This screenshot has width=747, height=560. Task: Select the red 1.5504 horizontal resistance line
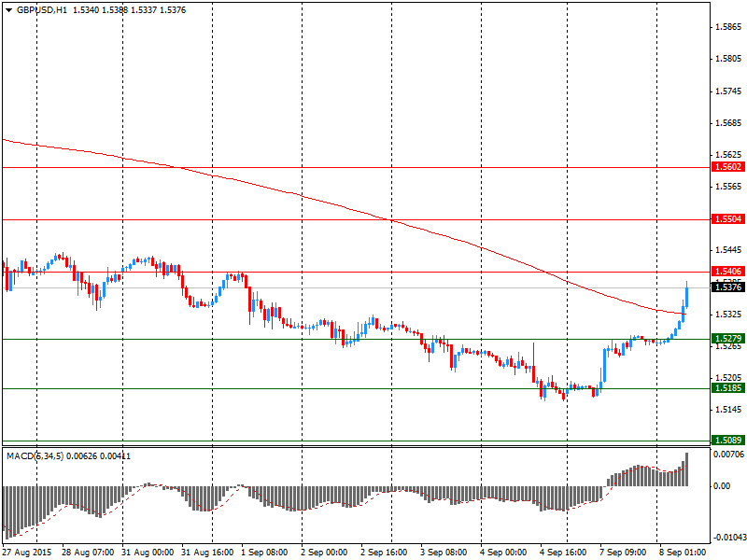[357, 219]
